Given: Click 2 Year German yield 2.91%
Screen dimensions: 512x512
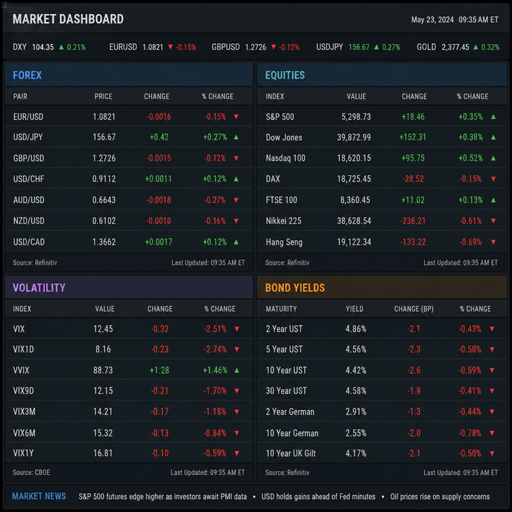Looking at the screenshot, I should point(356,412).
